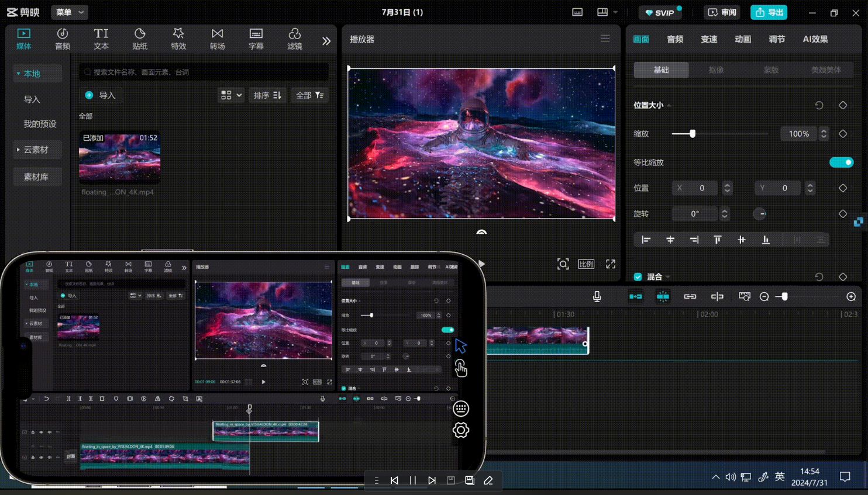
Task: Click the 缩放 scale slider handle
Action: coord(693,134)
